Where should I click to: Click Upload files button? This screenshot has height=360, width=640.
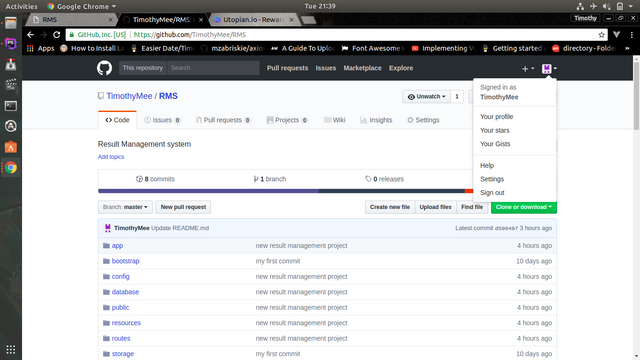(436, 207)
